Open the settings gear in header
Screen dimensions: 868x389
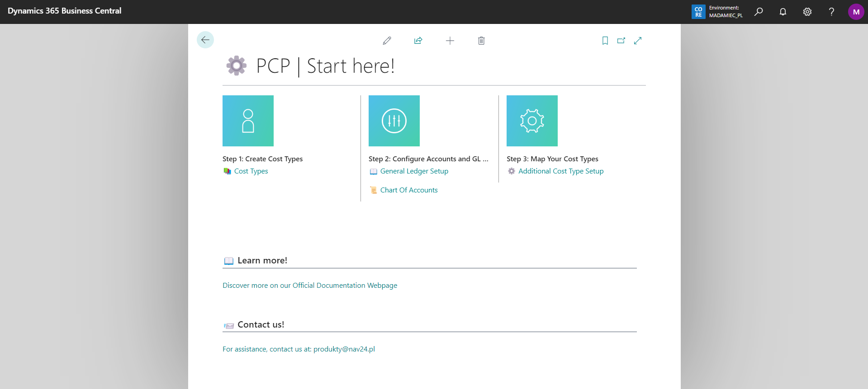tap(807, 12)
